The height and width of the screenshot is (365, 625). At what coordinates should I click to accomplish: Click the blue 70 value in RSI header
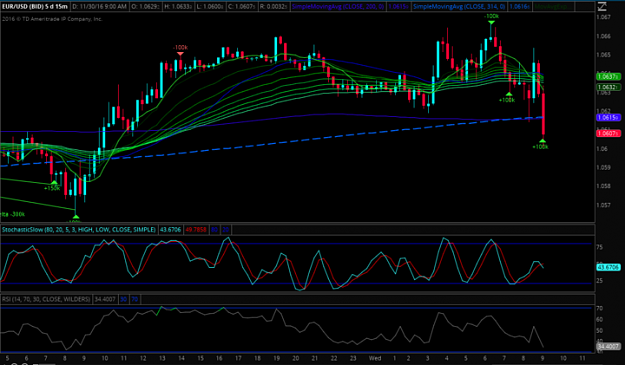coord(135,299)
